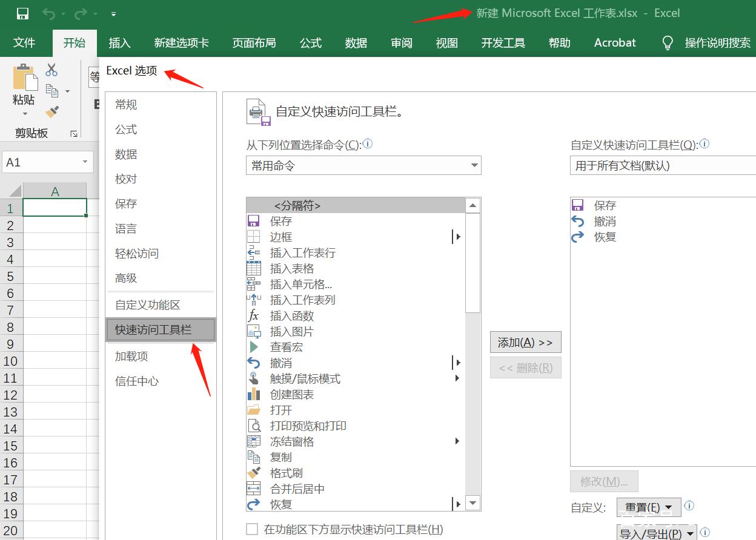Select 边框 borders icon in command list
756x540 pixels.
click(x=254, y=237)
